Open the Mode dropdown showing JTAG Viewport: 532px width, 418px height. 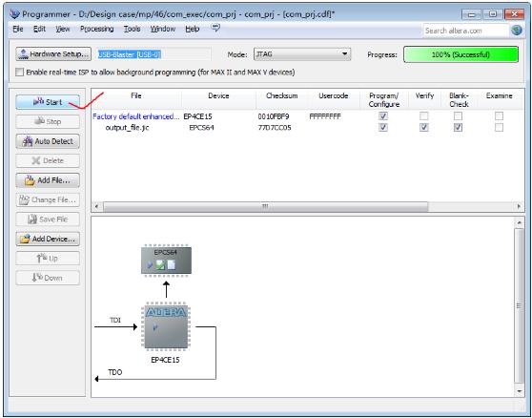click(x=302, y=54)
